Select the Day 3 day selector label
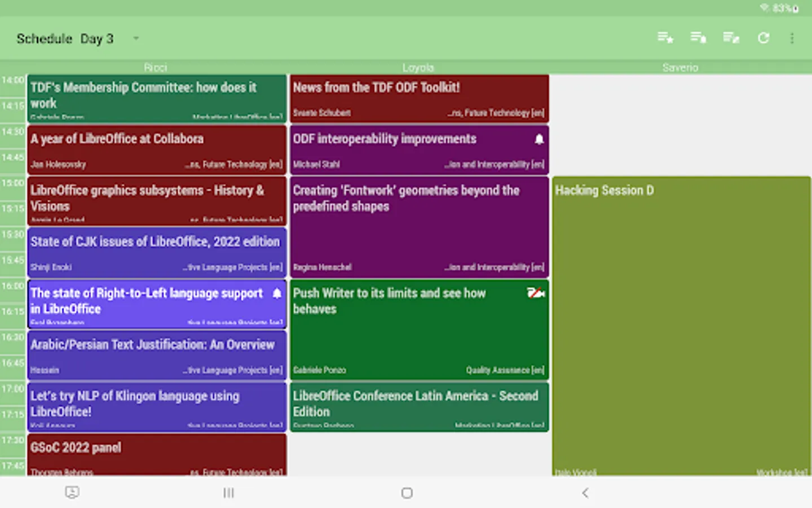This screenshot has width=812, height=508. tap(96, 38)
